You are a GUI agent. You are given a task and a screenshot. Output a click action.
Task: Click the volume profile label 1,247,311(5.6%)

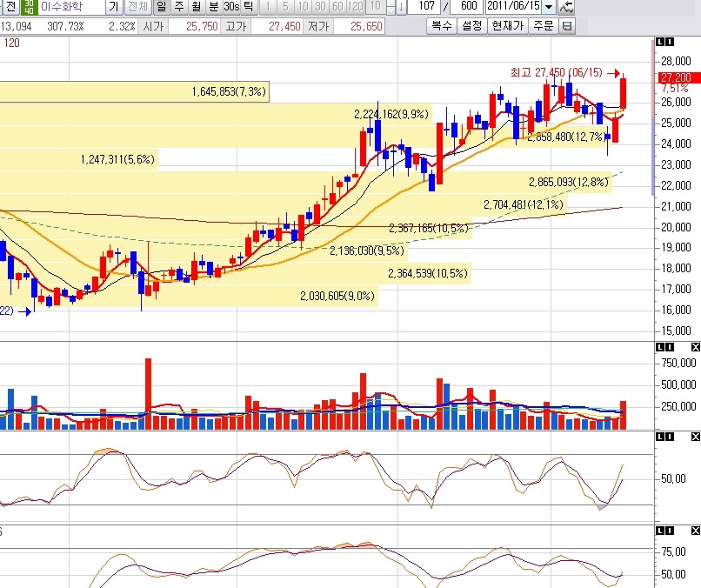[117, 159]
